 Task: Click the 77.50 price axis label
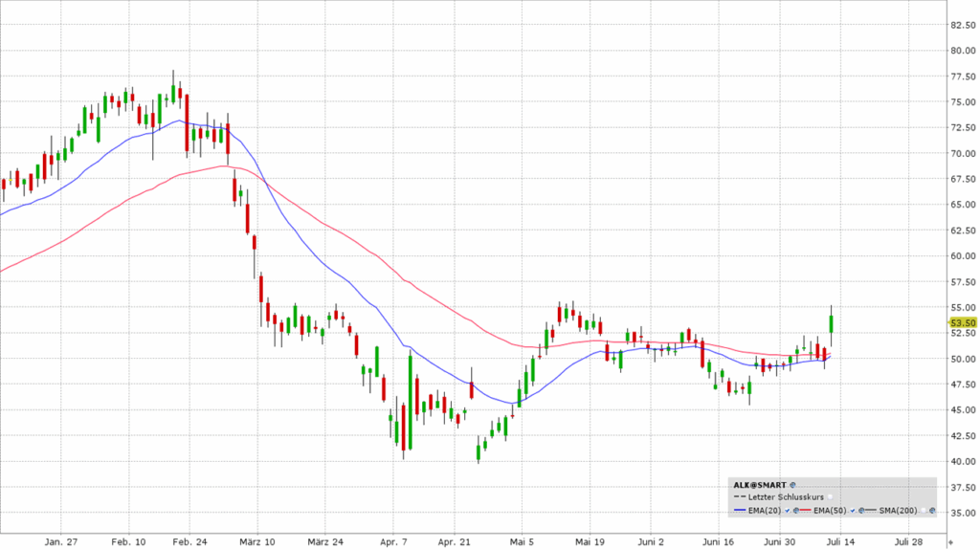[963, 77]
